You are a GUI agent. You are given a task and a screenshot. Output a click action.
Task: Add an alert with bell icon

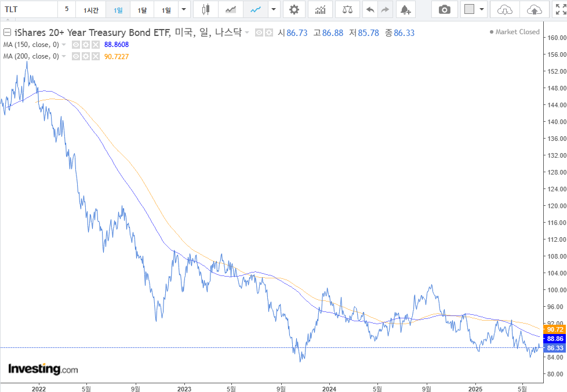[x=406, y=9]
